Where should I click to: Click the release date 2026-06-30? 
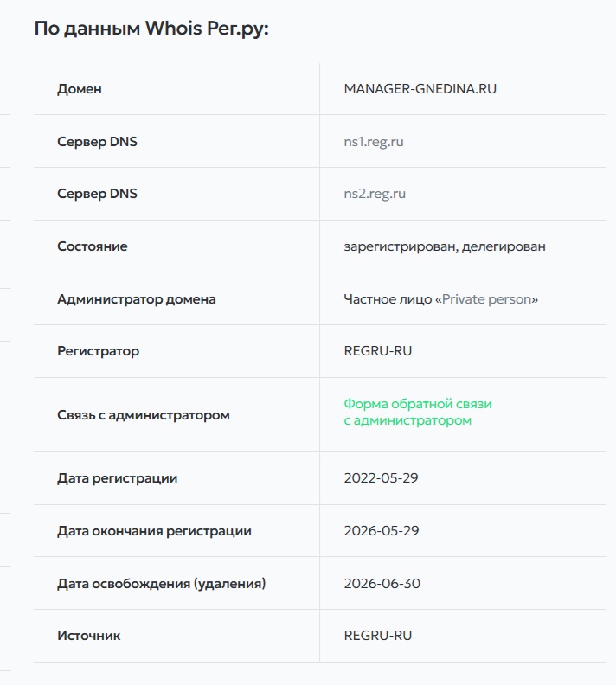[382, 584]
